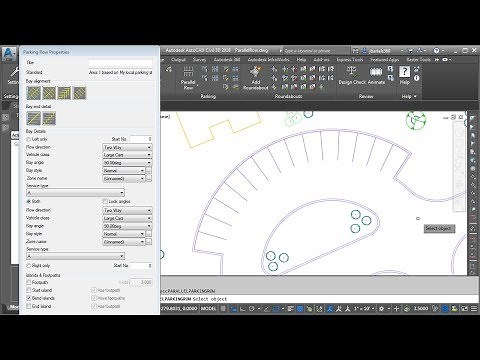Screen dimensions: 480x360
Task: Click ellipsis button beside Bay style under Left only
Action: [149, 171]
